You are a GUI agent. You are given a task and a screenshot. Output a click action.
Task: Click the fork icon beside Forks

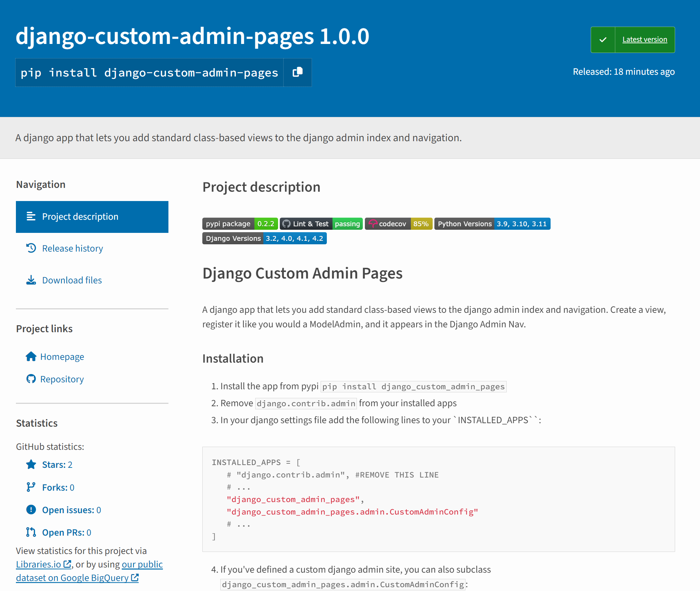31,487
